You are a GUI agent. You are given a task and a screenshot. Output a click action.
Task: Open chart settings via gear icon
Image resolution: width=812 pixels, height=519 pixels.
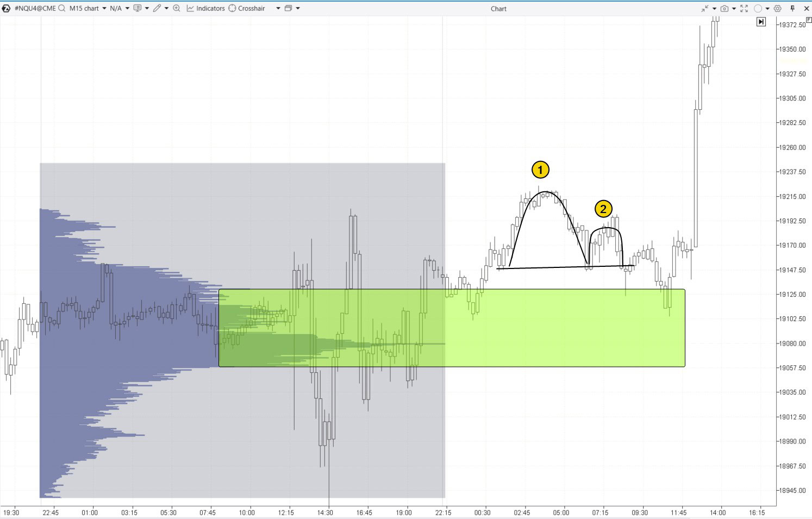point(777,8)
